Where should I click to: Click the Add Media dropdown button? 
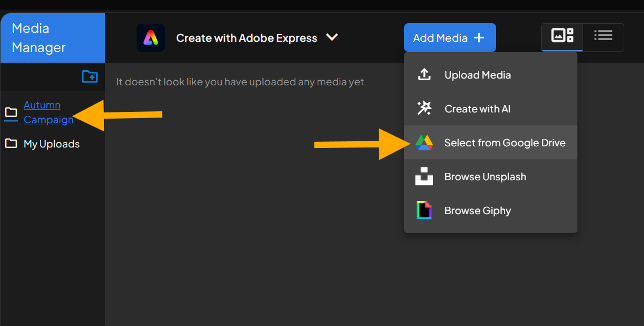449,38
